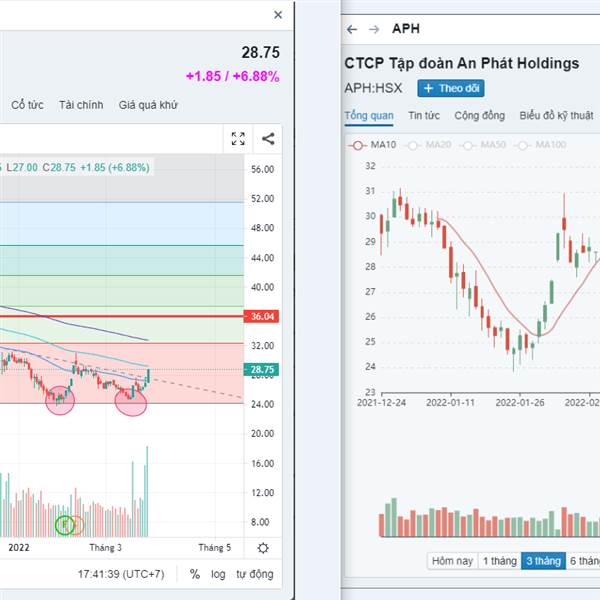Image resolution: width=600 pixels, height=600 pixels.
Task: Click the Theo dõi follow button
Action: coord(450,88)
